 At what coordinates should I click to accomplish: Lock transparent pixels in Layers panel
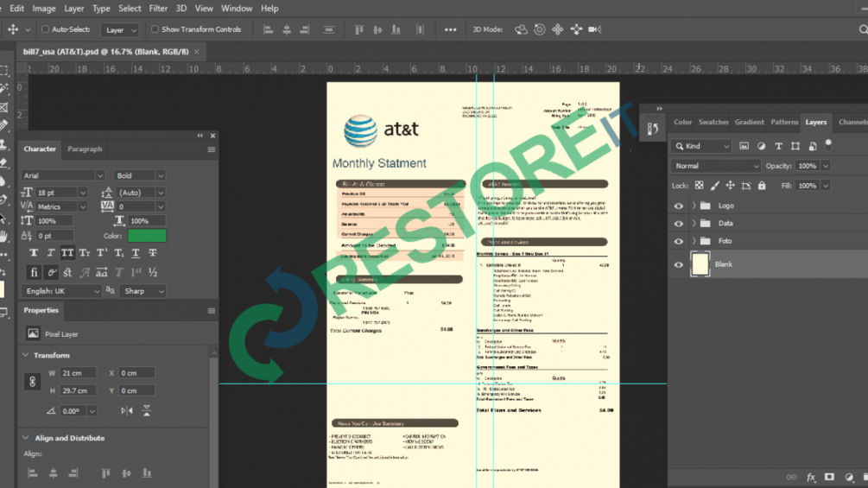(x=700, y=186)
